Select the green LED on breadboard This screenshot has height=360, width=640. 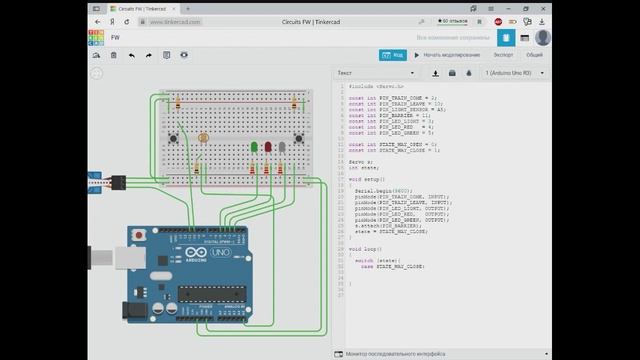pos(254,147)
